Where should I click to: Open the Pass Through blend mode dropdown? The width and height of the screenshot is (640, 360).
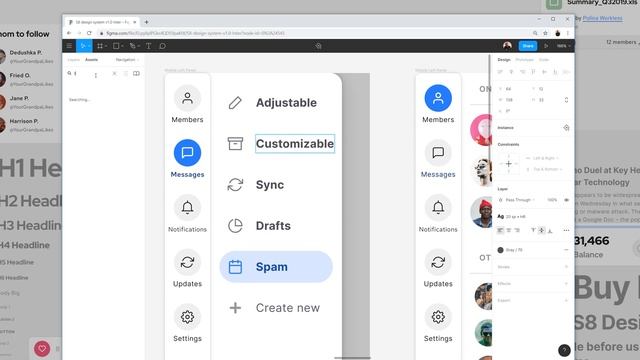[517, 200]
